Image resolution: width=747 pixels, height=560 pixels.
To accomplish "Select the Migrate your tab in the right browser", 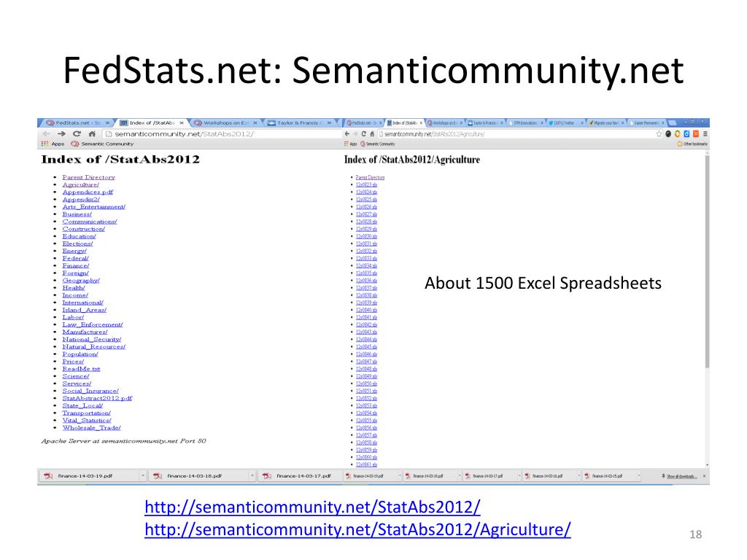I will pyautogui.click(x=606, y=122).
